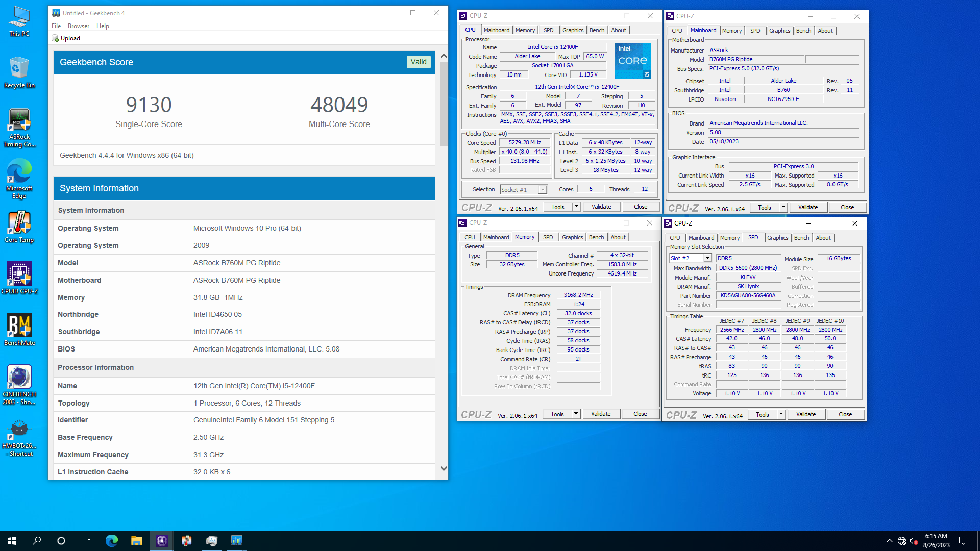Switch to About tab in SPD window
This screenshot has height=551, width=980.
click(823, 238)
